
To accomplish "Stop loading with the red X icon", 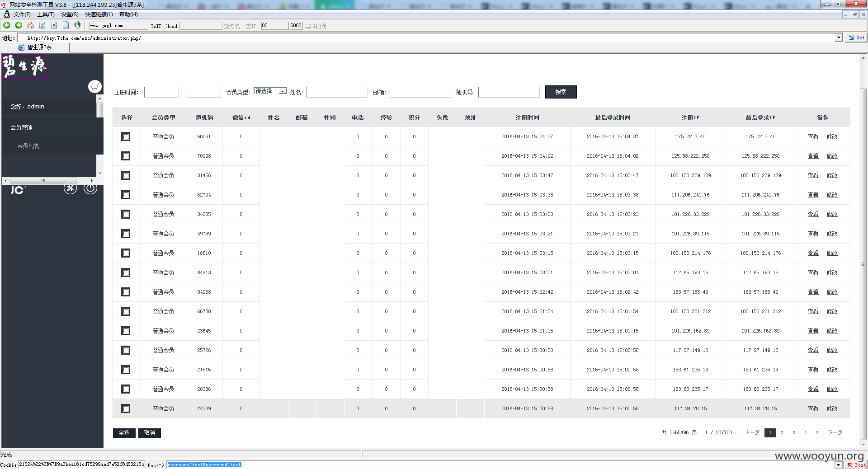I will pos(54,25).
